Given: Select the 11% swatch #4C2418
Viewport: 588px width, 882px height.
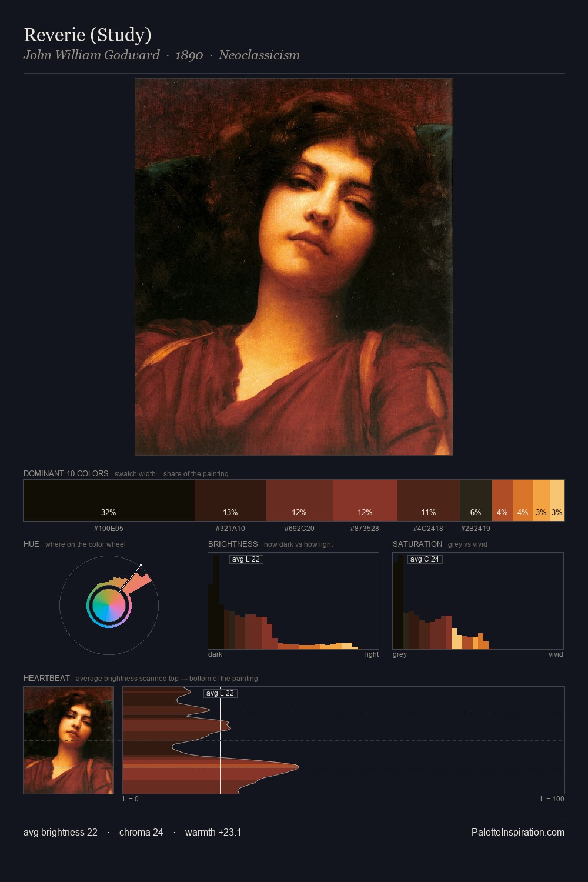Looking at the screenshot, I should click(429, 500).
